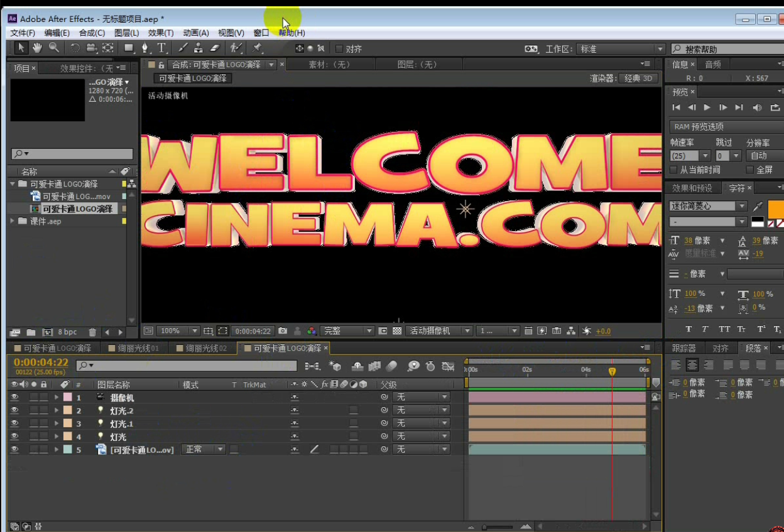Open the 活动摄像机 view dropdown
The width and height of the screenshot is (784, 532).
point(439,331)
